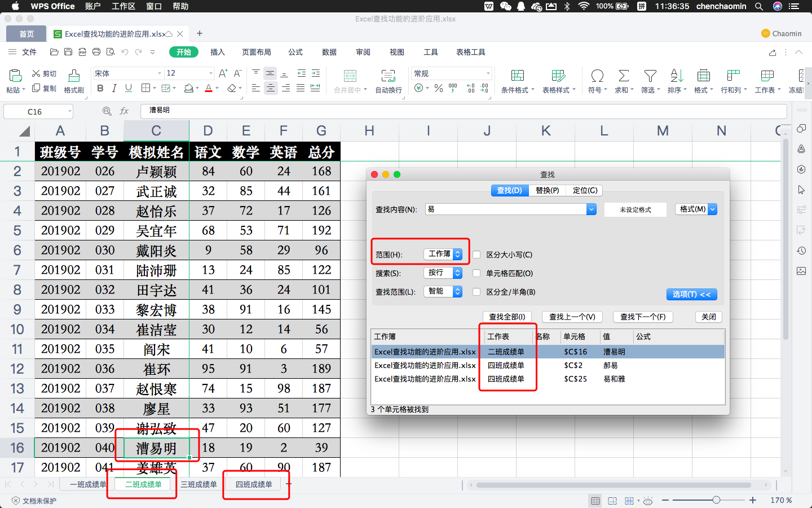The height and width of the screenshot is (508, 812).
Task: Toggle Bold formatting
Action: point(100,88)
